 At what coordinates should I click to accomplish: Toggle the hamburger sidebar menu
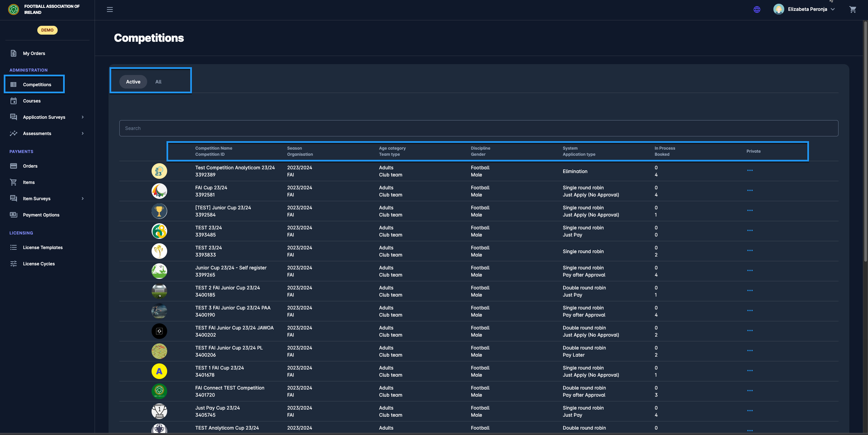click(x=110, y=10)
